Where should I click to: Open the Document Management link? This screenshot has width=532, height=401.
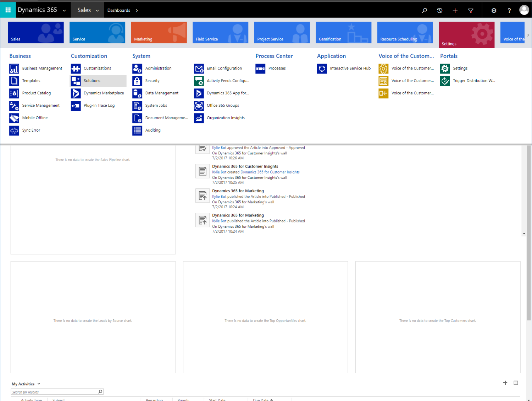167,118
